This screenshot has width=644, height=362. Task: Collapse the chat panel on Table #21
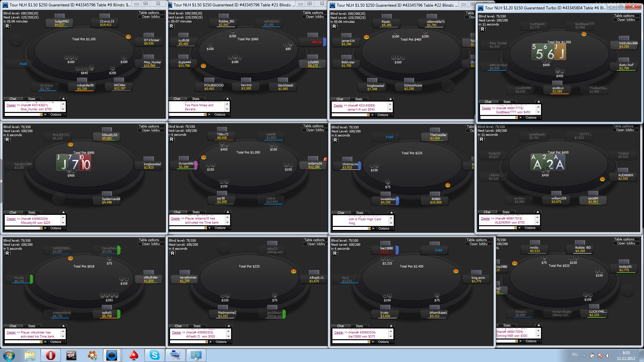click(x=227, y=99)
